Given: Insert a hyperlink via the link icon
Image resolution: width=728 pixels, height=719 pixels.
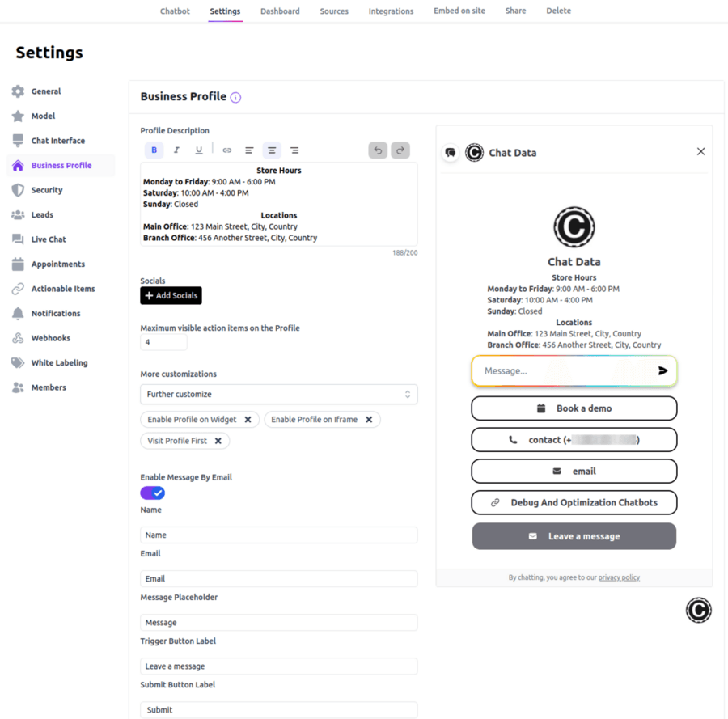Looking at the screenshot, I should (226, 150).
